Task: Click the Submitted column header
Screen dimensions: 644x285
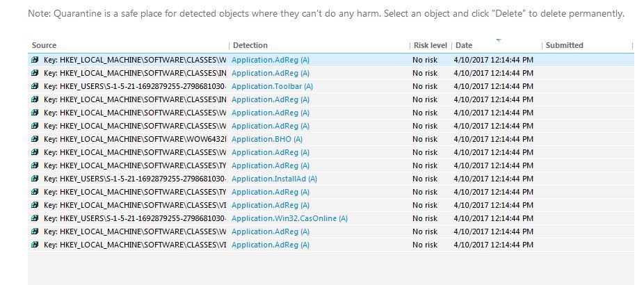Action: tap(564, 46)
